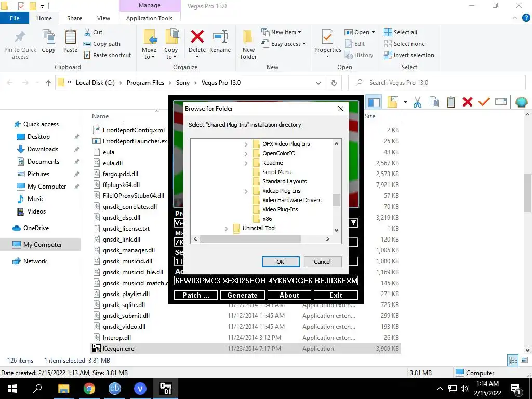Image resolution: width=532 pixels, height=399 pixels.
Task: Sort files by Name column header
Action: click(x=100, y=116)
